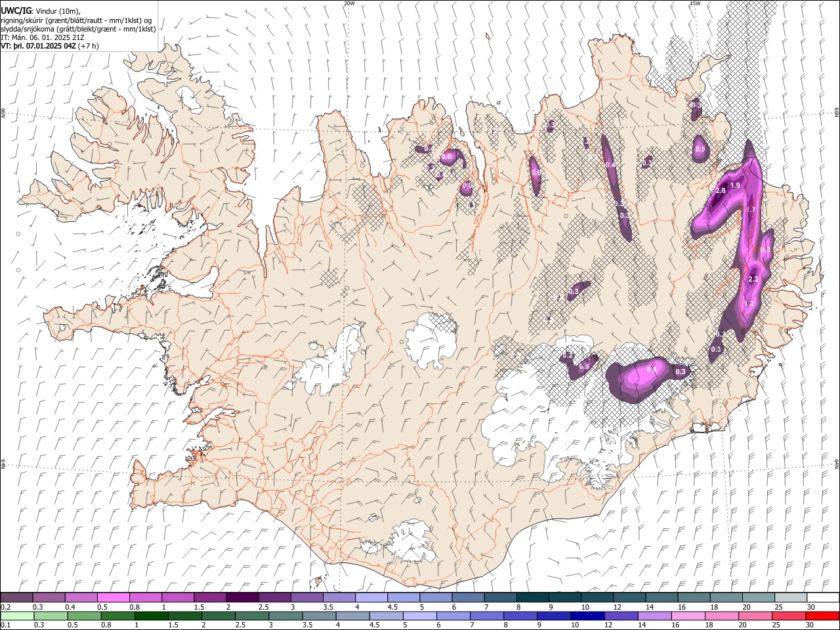The height and width of the screenshot is (630, 840).
Task: Click the 'rigning/skúrir' legend description line
Action: pyautogui.click(x=76, y=20)
